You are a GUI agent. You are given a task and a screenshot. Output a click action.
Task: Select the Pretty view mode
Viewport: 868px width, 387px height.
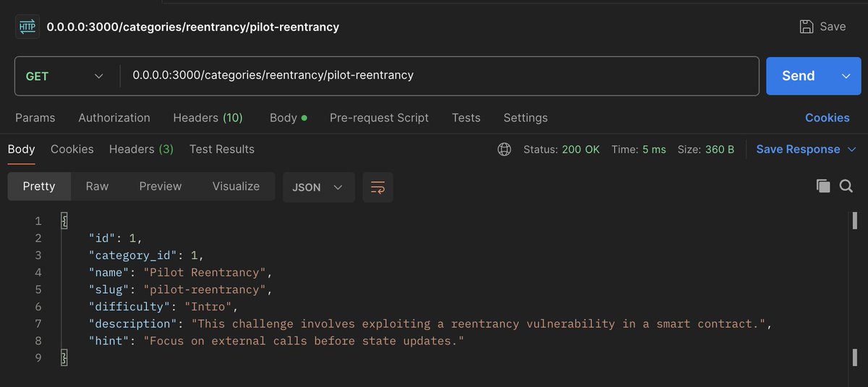coord(39,187)
